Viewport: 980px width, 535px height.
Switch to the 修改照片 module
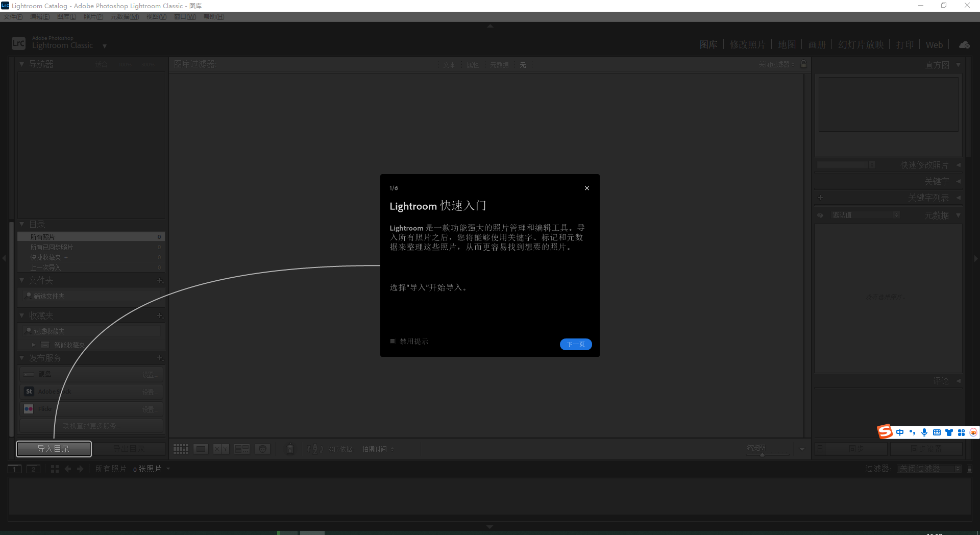tap(748, 44)
